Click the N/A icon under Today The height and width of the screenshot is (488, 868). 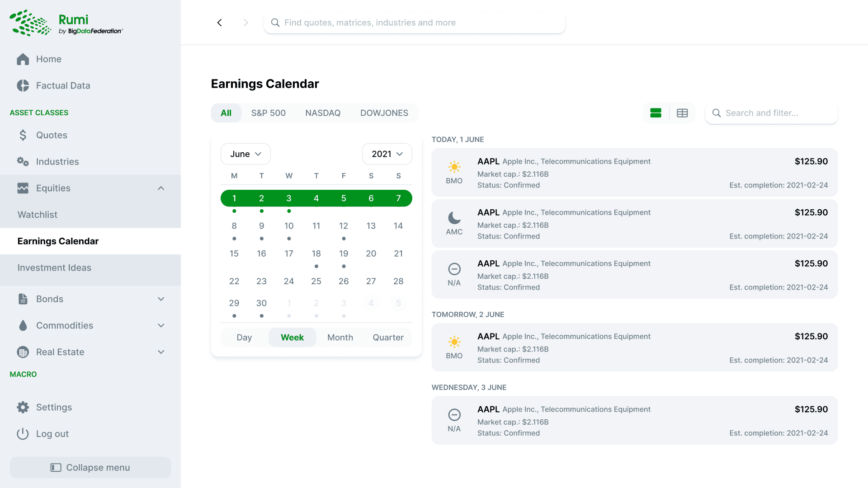coord(454,269)
